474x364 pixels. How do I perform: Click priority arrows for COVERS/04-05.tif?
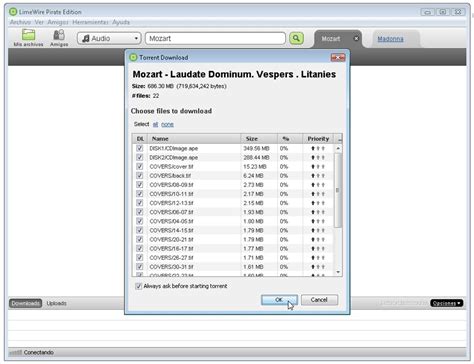(318, 221)
